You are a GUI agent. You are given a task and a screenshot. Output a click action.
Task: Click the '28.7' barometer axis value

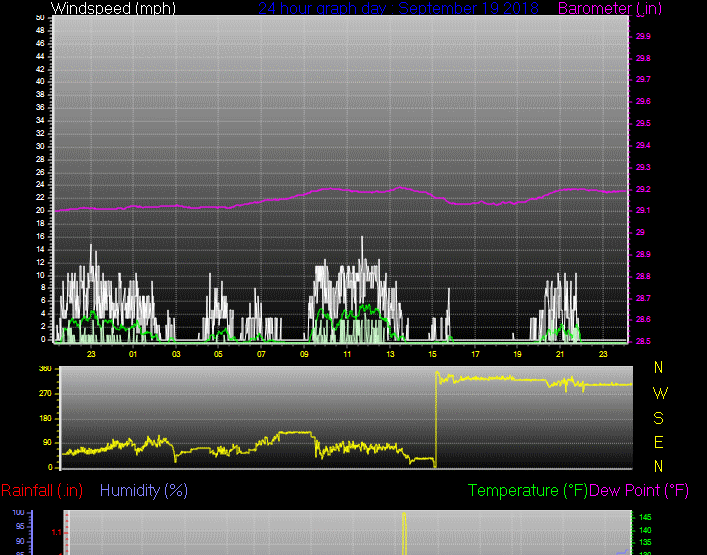coord(643,298)
